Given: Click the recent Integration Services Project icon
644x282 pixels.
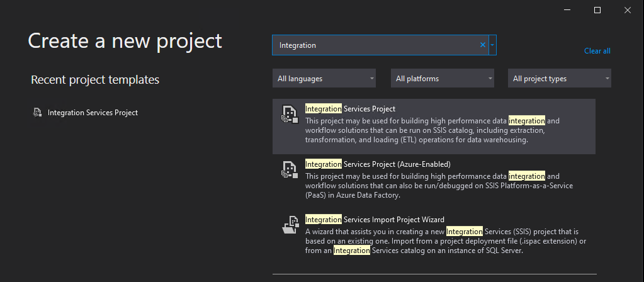Looking at the screenshot, I should (x=37, y=113).
